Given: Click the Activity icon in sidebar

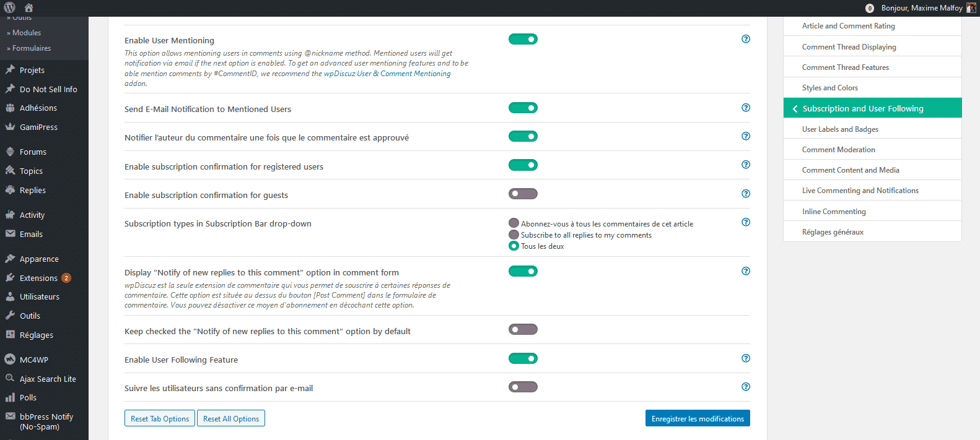Looking at the screenshot, I should 10,215.
